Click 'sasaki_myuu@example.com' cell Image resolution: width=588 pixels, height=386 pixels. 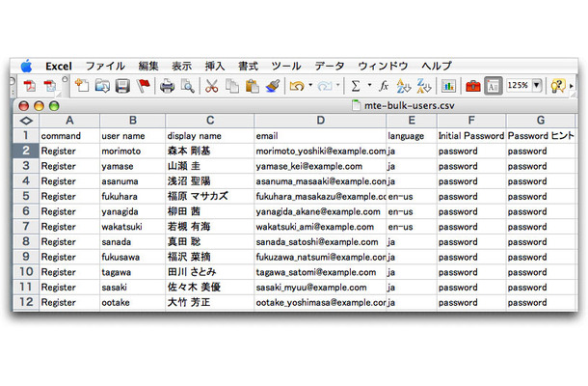320,288
